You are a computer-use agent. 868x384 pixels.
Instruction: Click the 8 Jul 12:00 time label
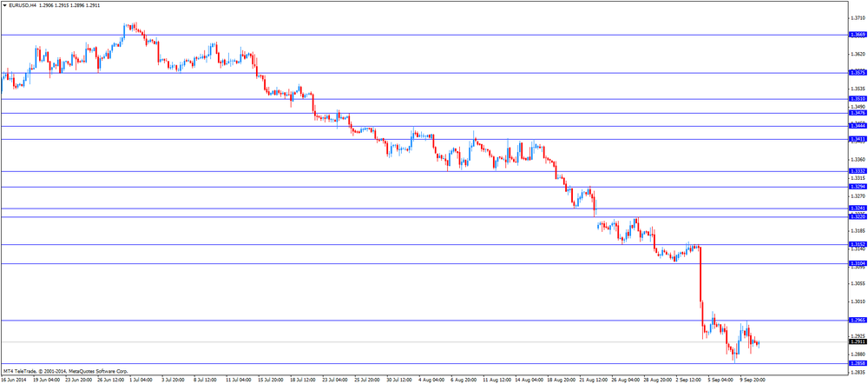[x=207, y=381]
